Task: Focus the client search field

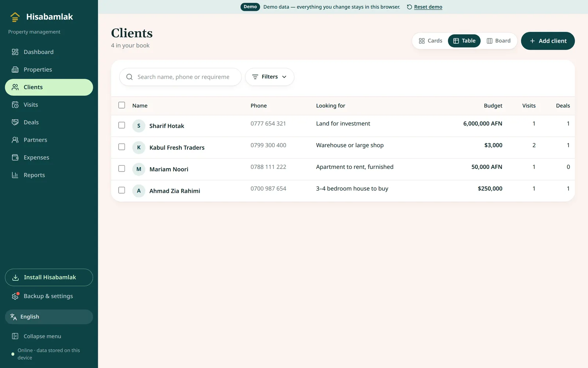Action: pos(180,77)
